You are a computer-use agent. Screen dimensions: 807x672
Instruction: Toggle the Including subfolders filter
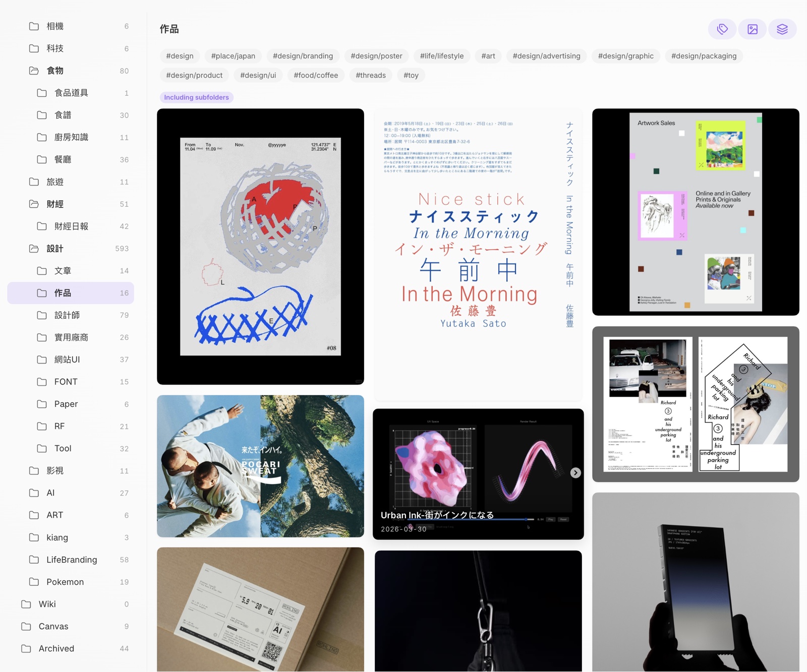point(196,97)
